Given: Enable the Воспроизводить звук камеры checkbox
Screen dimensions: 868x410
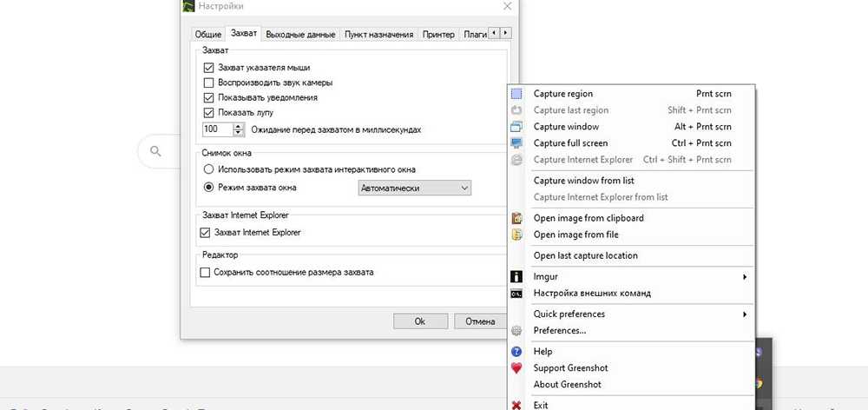Looking at the screenshot, I should coord(208,83).
